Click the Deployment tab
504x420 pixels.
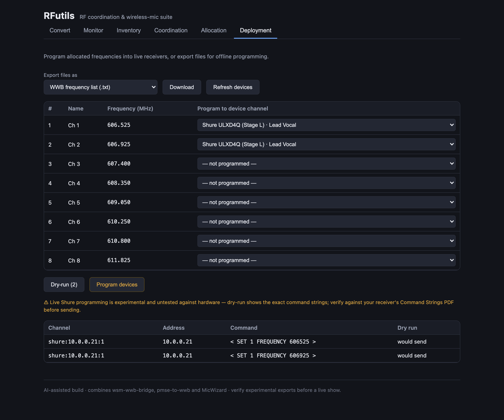point(255,30)
